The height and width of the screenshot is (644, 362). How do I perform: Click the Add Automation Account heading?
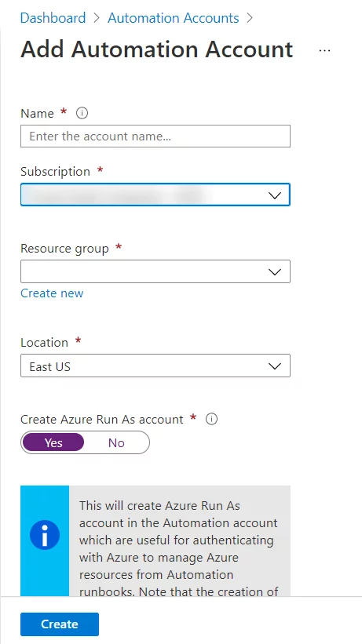point(157,49)
